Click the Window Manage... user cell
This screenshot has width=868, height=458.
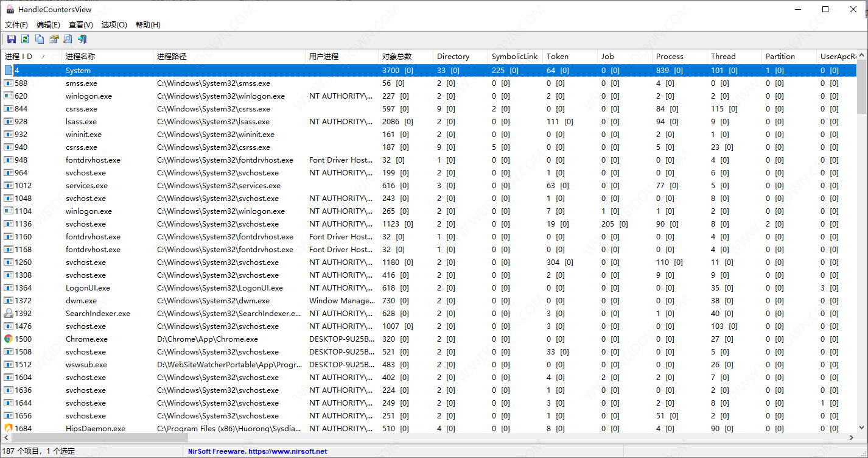coord(342,301)
